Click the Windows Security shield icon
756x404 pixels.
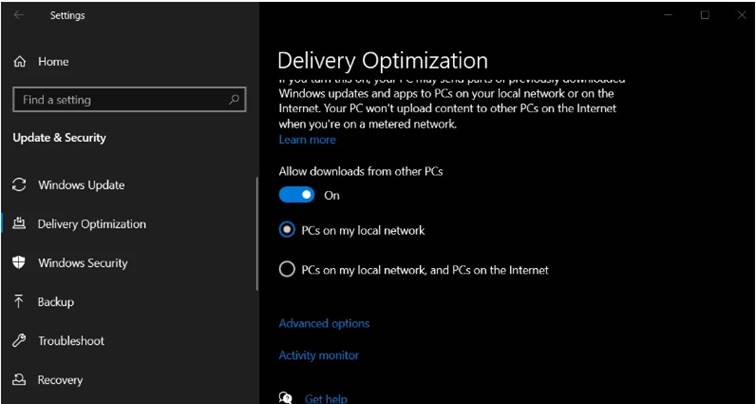(19, 263)
